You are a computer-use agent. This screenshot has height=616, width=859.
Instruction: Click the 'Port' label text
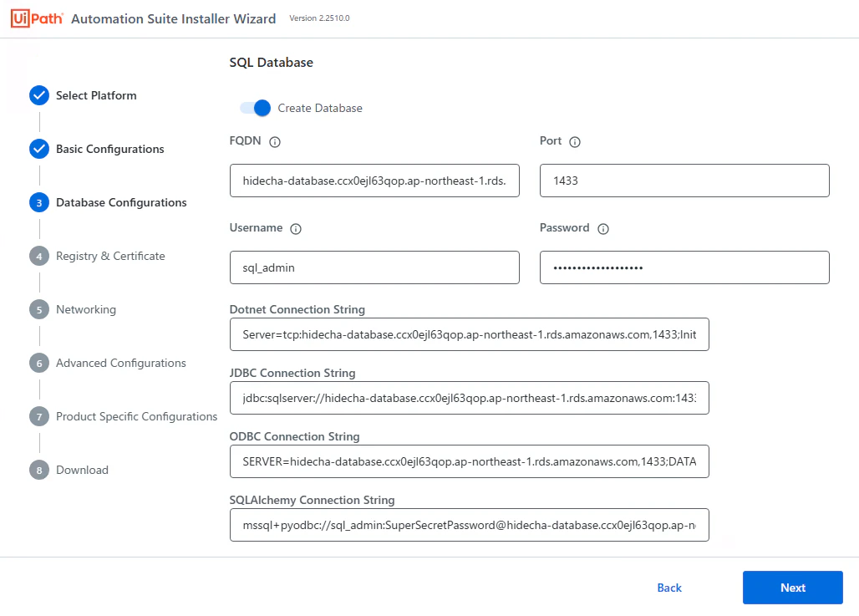pyautogui.click(x=551, y=141)
